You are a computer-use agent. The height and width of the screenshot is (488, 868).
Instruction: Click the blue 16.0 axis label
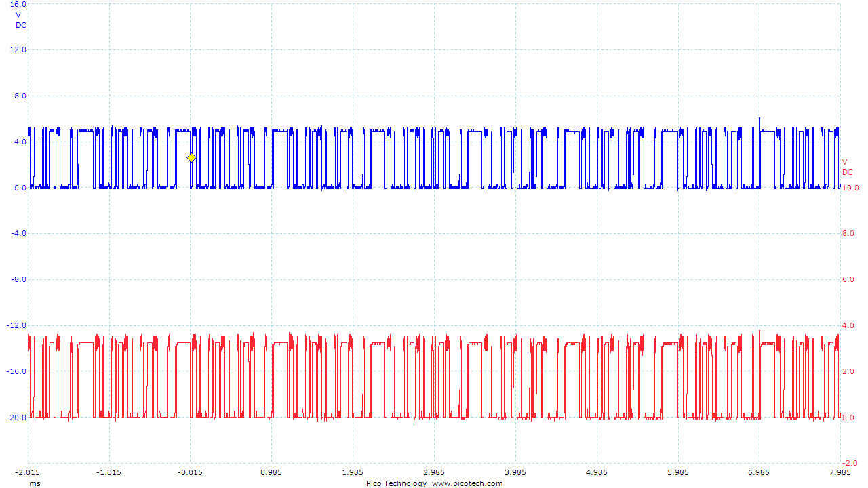pos(18,4)
